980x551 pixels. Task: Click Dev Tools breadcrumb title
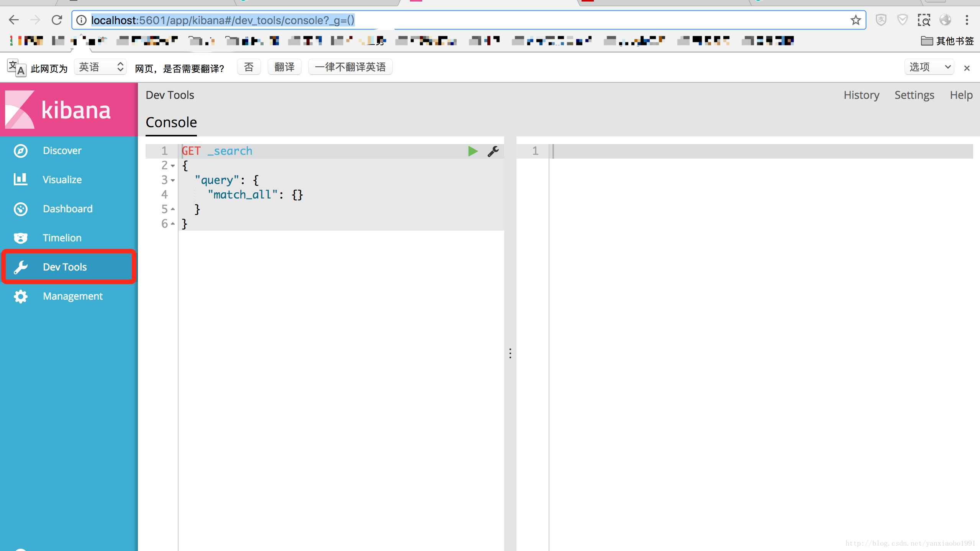coord(170,95)
